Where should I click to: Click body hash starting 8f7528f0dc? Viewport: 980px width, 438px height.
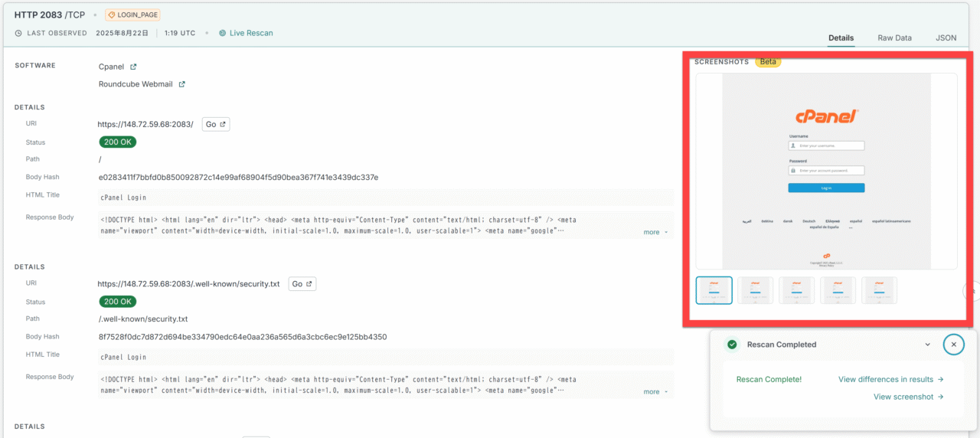[x=242, y=337]
